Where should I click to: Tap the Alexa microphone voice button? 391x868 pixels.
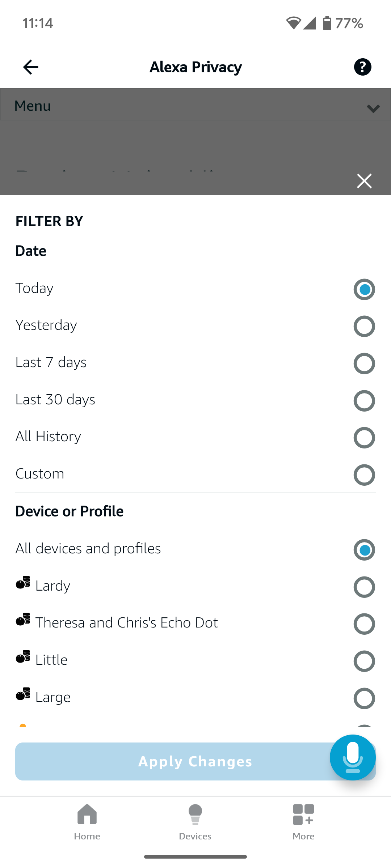353,757
